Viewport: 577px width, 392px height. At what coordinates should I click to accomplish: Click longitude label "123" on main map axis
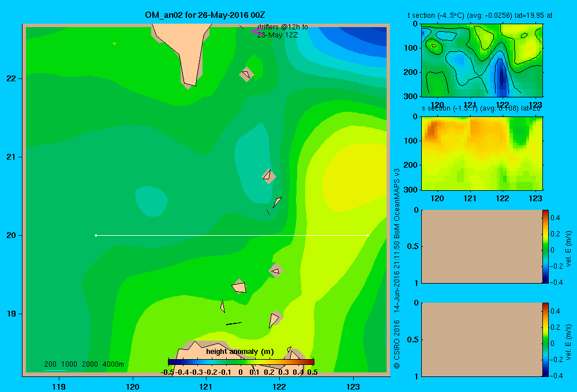353,387
